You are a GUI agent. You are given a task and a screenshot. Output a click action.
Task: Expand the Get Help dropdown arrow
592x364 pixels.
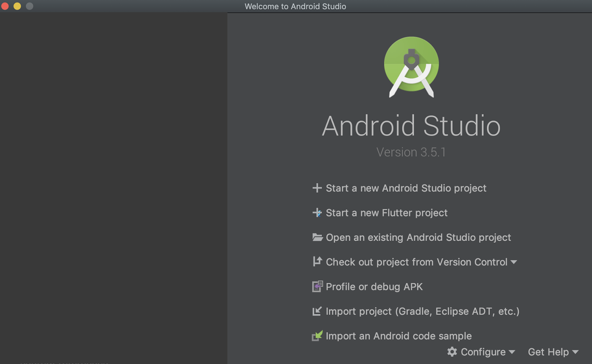point(575,352)
